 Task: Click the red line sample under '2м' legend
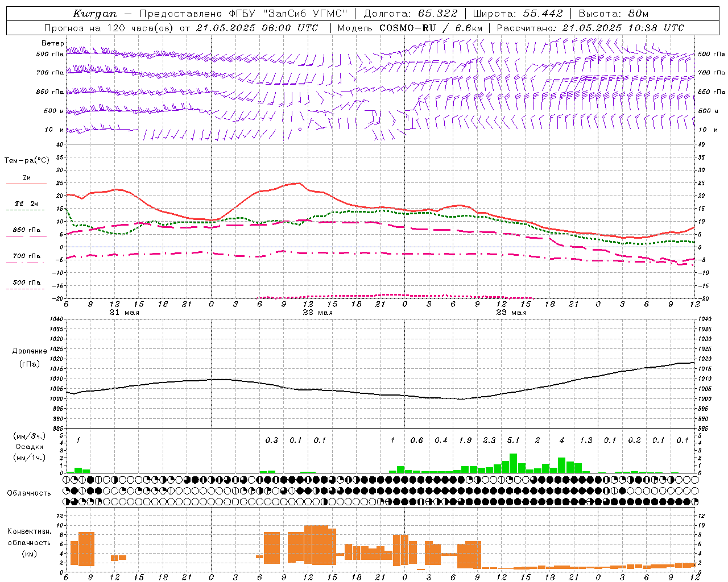[x=26, y=184]
